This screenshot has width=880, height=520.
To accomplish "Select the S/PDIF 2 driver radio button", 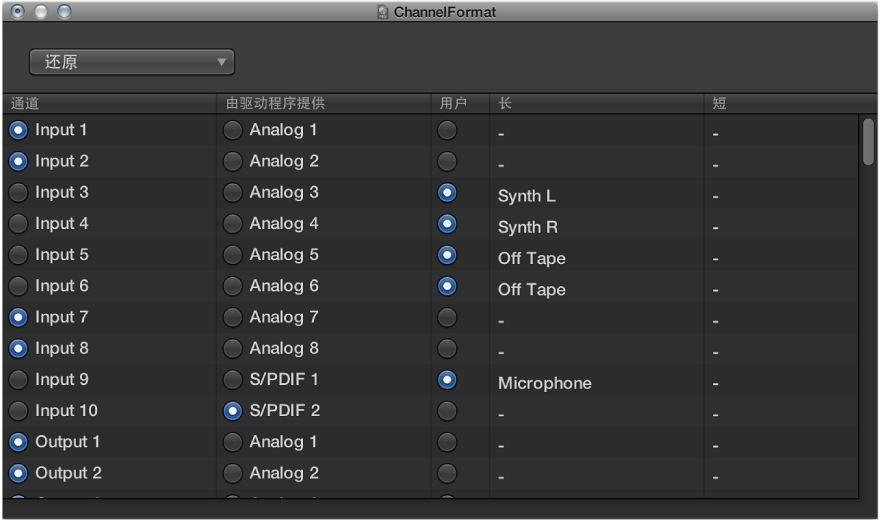I will [x=233, y=411].
